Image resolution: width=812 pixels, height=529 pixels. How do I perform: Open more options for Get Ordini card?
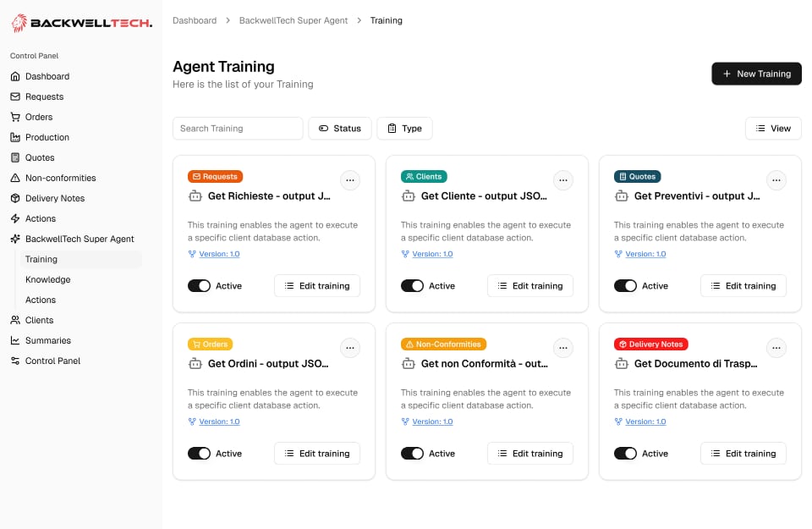(350, 348)
